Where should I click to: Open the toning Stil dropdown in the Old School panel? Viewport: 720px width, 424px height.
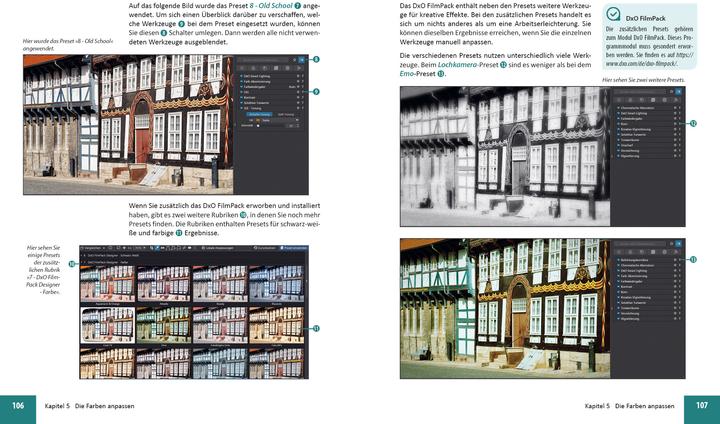click(278, 120)
